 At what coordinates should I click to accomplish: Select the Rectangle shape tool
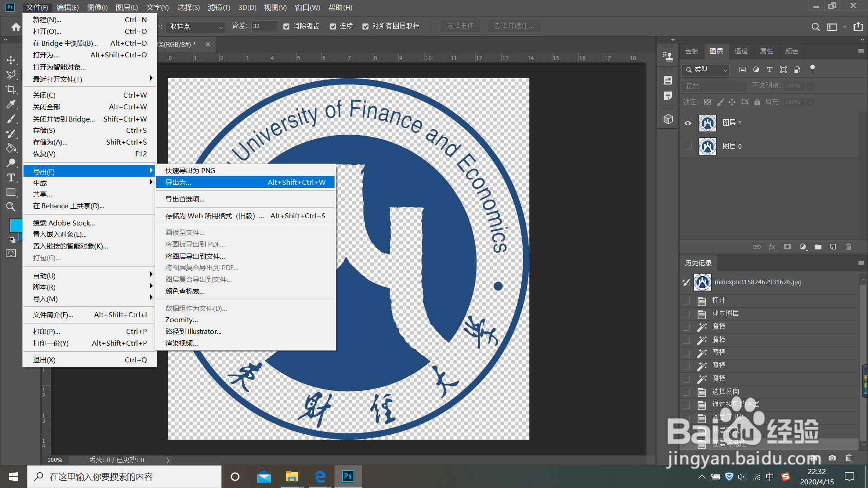(11, 192)
